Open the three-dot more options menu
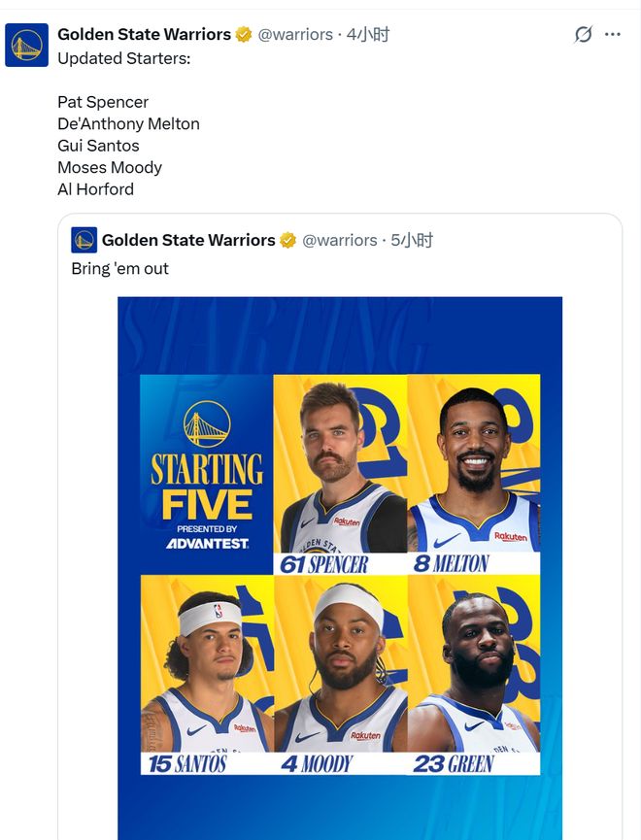 [x=613, y=35]
